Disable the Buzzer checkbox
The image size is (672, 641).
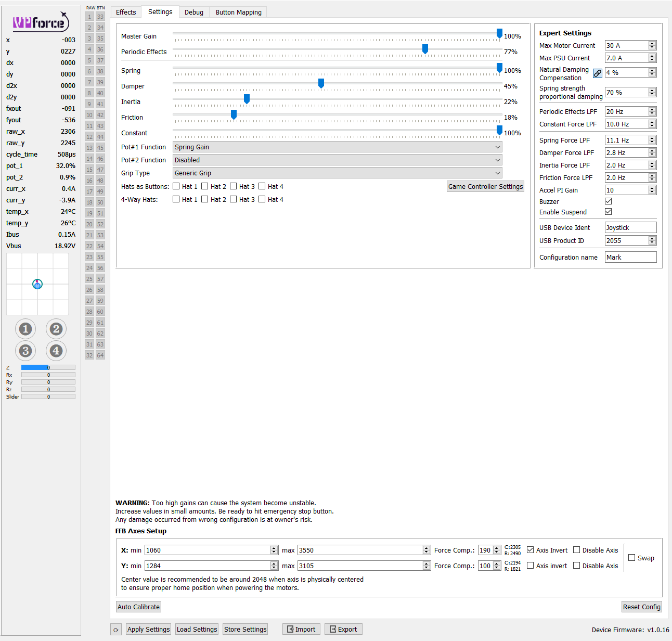point(608,201)
